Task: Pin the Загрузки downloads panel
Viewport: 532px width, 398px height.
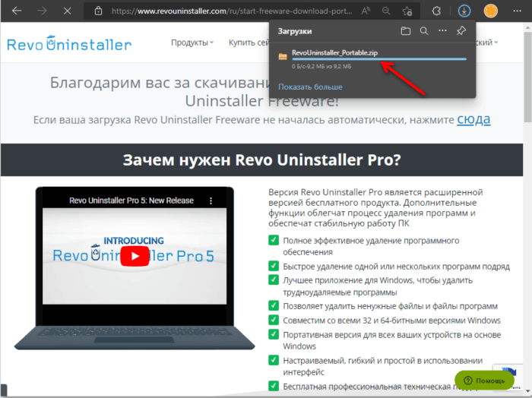Action: pyautogui.click(x=461, y=31)
